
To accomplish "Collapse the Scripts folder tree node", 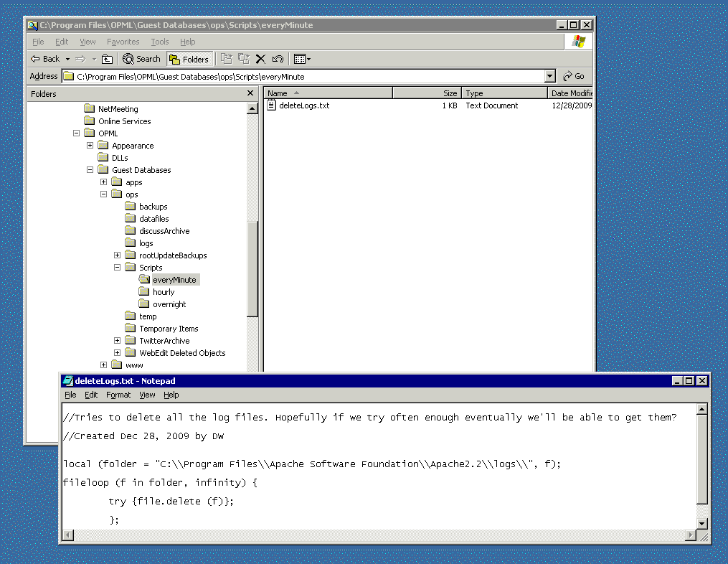I will (118, 268).
